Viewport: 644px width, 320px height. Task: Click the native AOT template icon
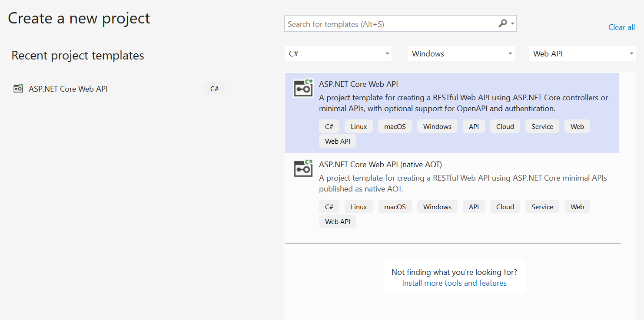pos(303,168)
